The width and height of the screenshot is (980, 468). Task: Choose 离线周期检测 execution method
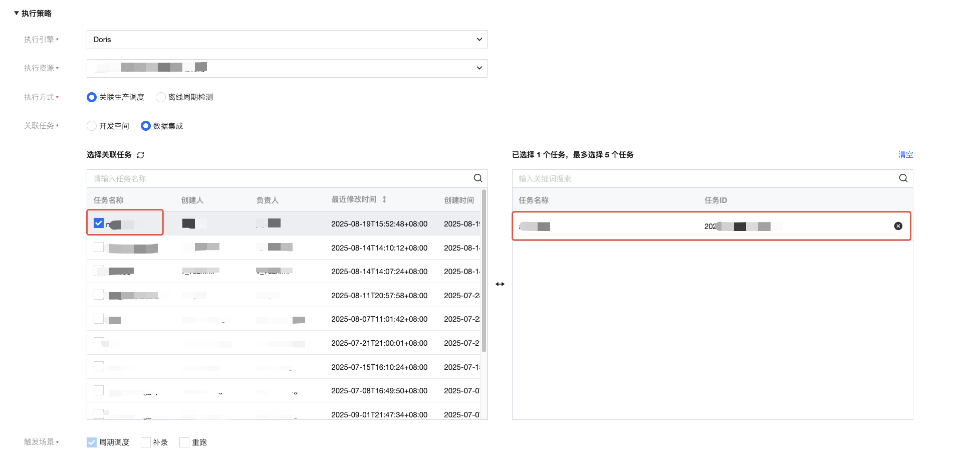[161, 97]
